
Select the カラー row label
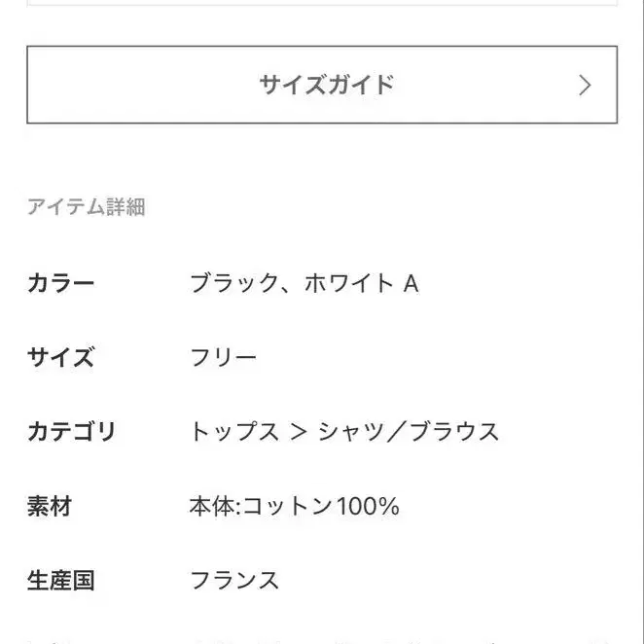60,284
